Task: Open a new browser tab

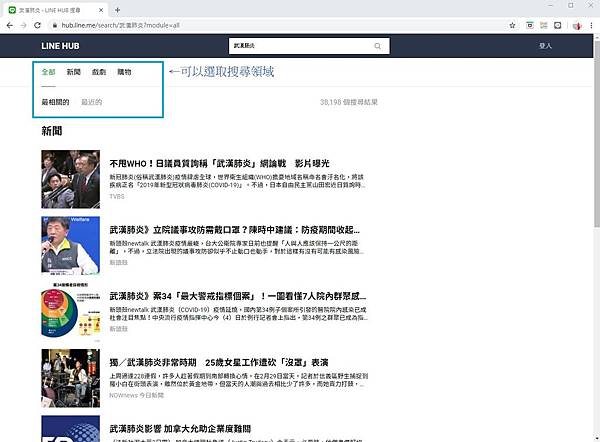Action: [117, 10]
